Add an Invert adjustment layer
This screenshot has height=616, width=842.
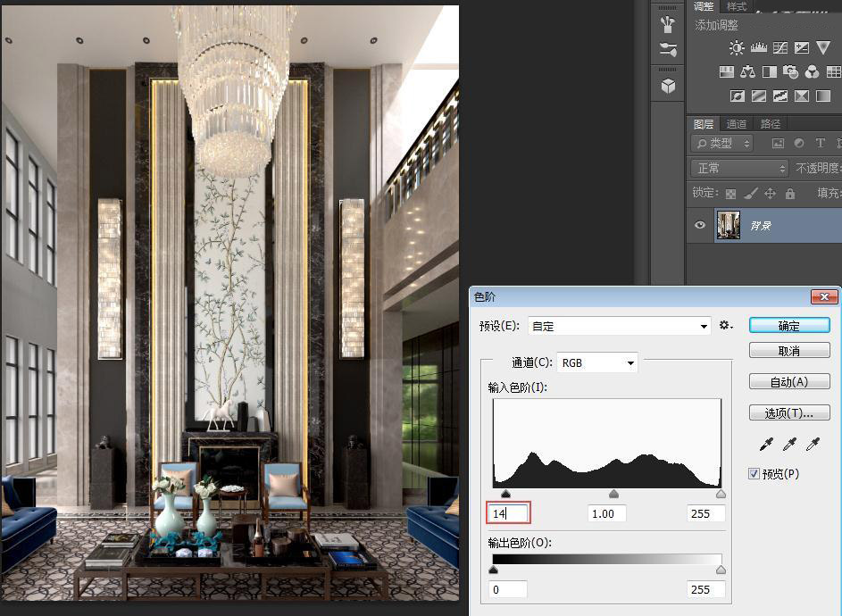738,96
